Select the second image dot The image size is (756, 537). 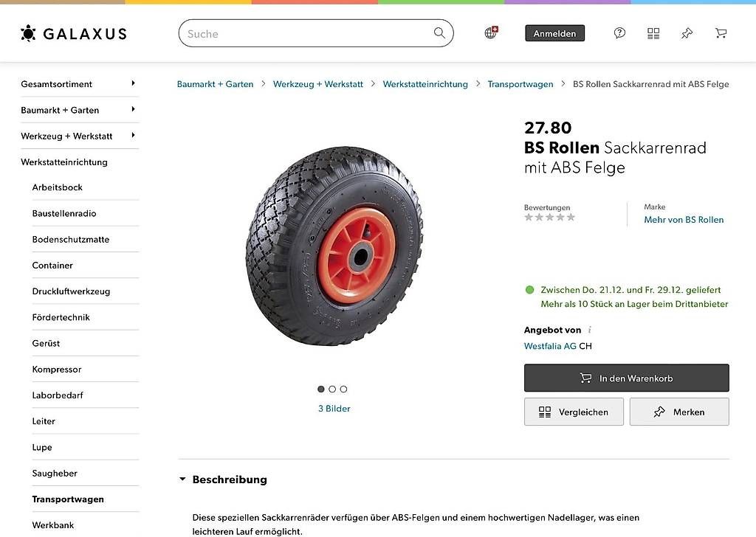[x=332, y=389]
